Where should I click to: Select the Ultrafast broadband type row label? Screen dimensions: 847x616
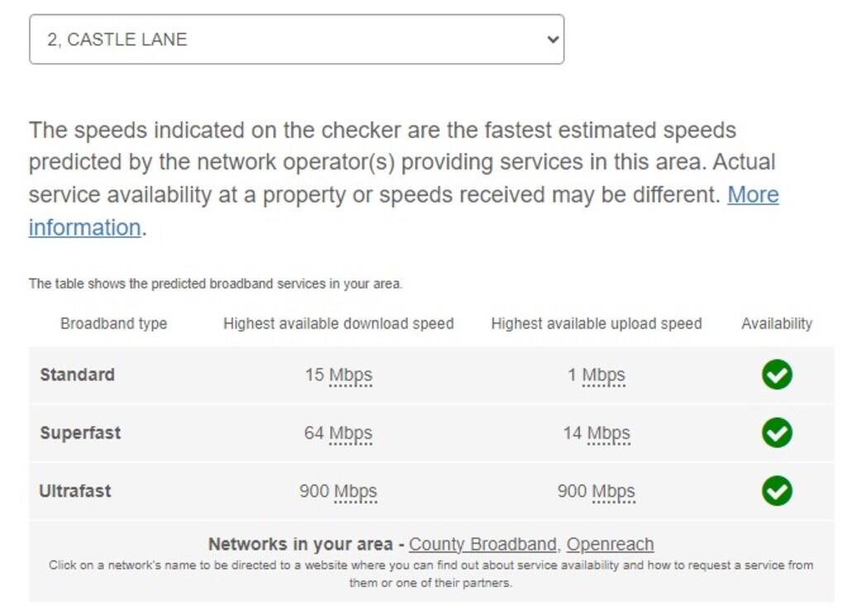[75, 491]
